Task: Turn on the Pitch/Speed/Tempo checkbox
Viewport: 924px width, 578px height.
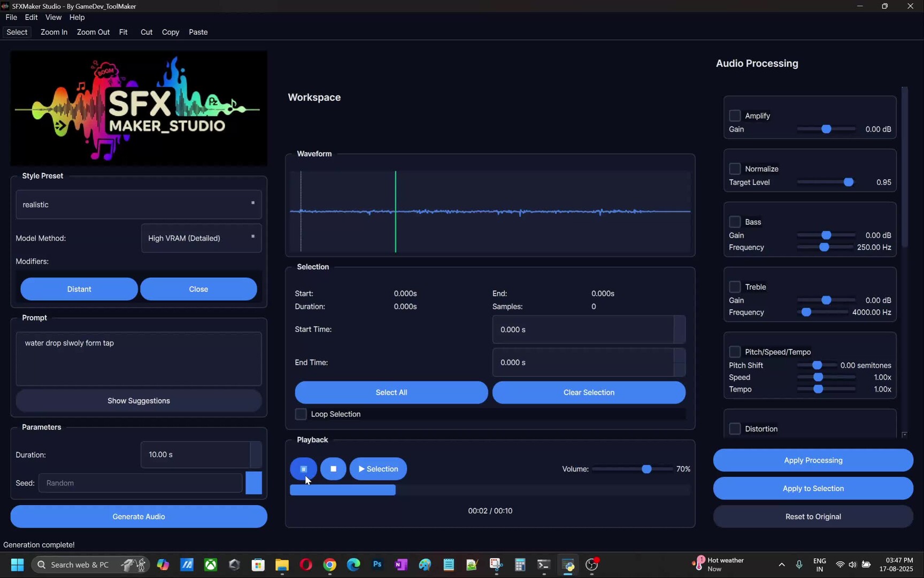Action: tap(735, 352)
